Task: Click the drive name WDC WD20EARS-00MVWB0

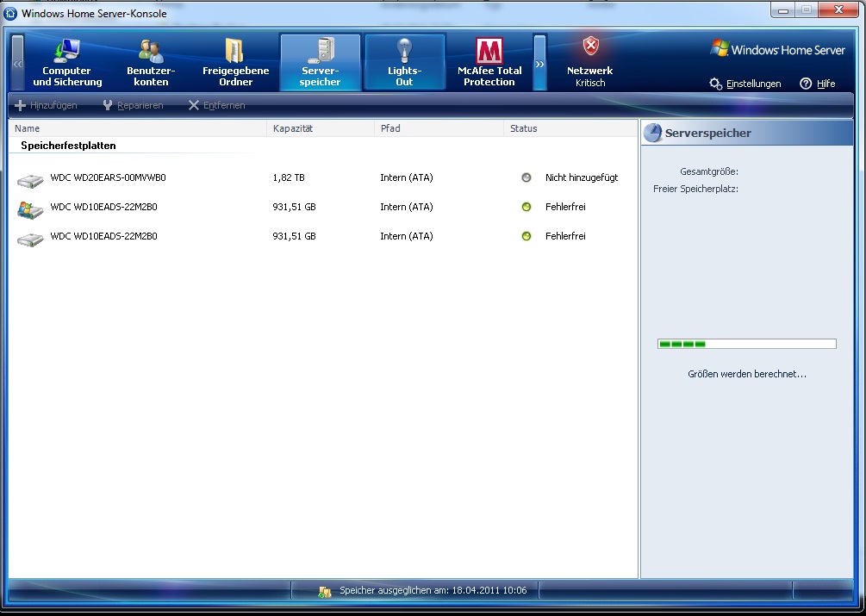Action: [x=109, y=177]
